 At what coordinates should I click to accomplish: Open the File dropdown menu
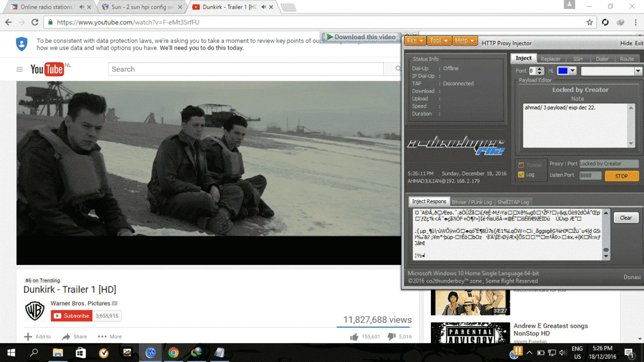[415, 41]
